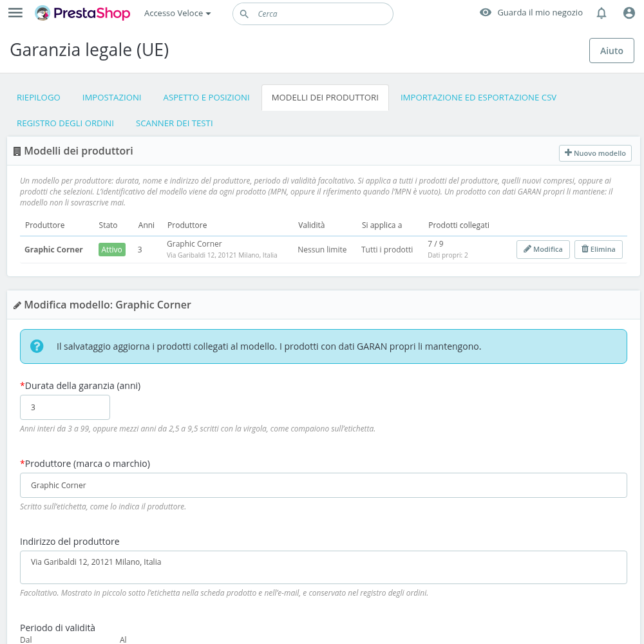Open the RIEPILOGO tab
The image size is (644, 644).
pos(39,98)
